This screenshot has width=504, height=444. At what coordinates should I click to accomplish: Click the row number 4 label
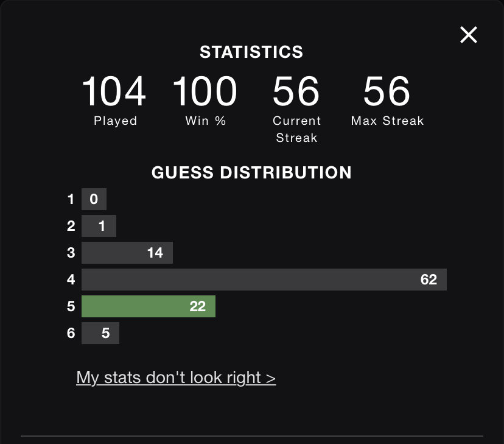tap(71, 280)
